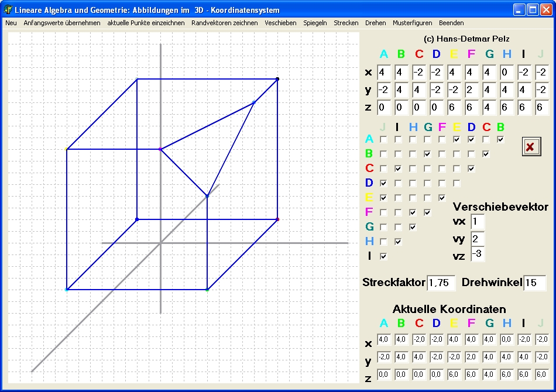
Task: Click the Streckfaktor input field
Action: [x=441, y=283]
